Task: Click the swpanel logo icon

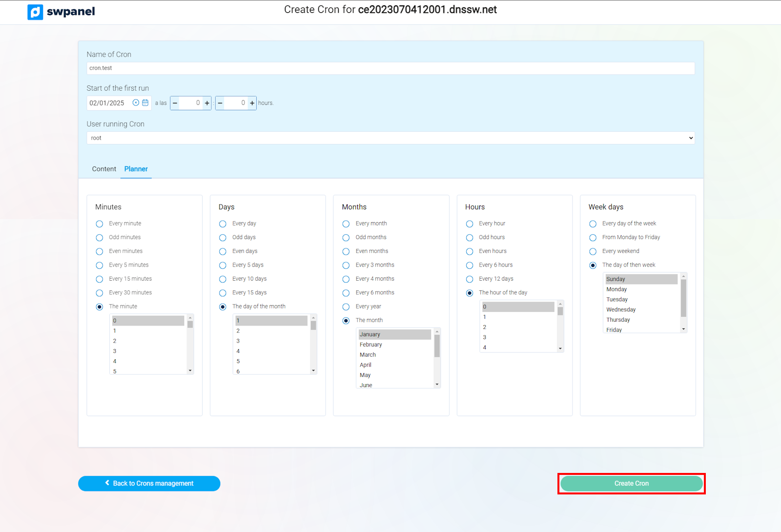Action: [x=35, y=12]
